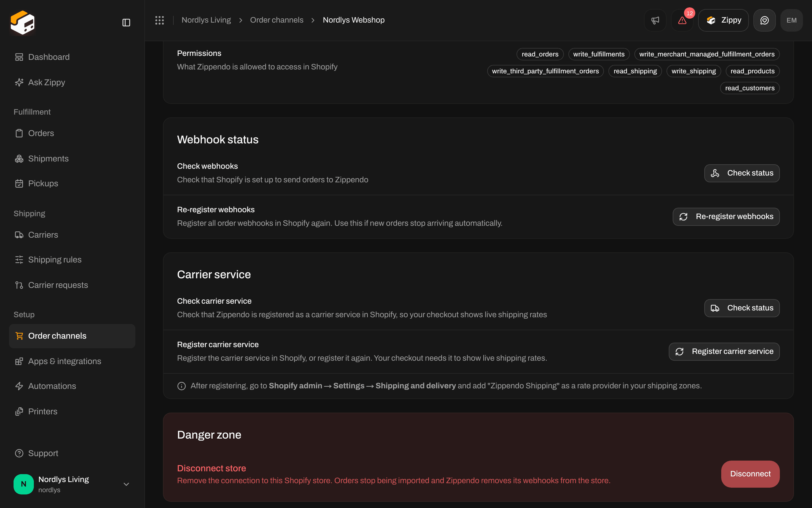Click the read_products permission tag
Screen dimensions: 812x508
coord(752,71)
